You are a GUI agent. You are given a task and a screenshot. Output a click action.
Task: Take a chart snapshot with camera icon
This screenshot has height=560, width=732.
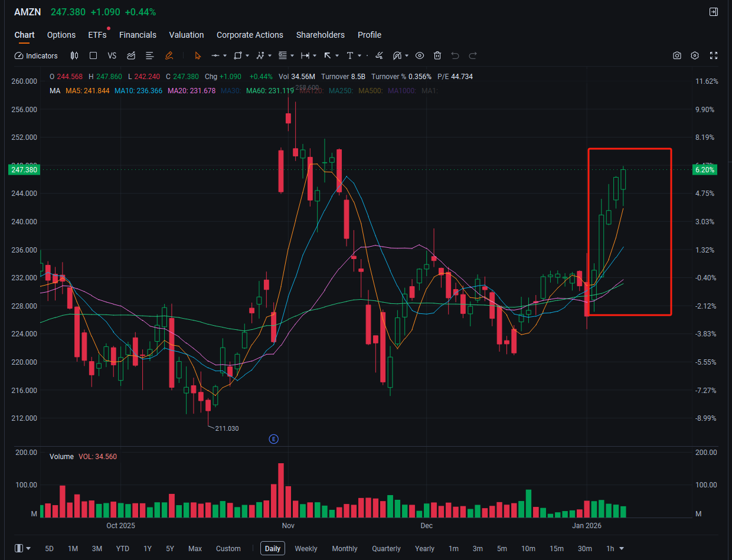tap(677, 55)
